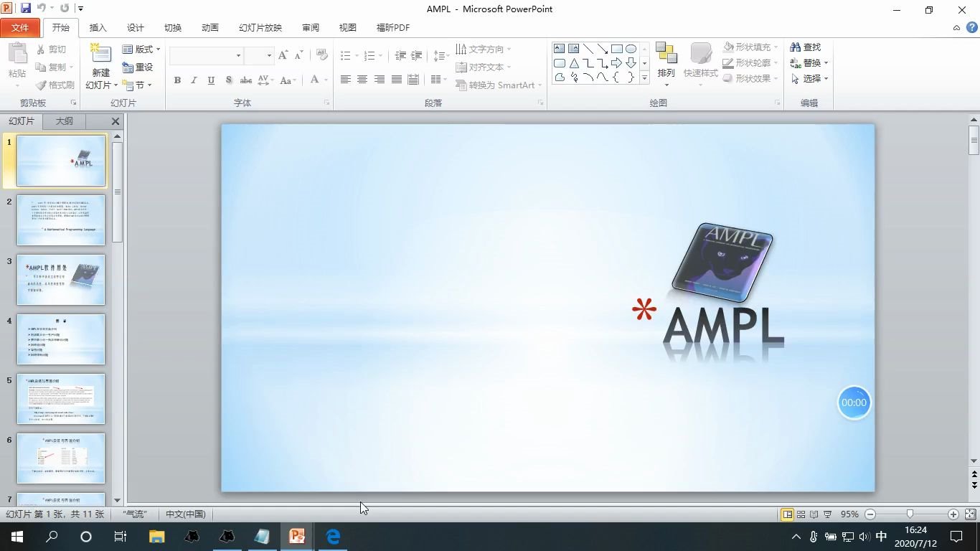Increase font size with the large A icon

point(283,55)
